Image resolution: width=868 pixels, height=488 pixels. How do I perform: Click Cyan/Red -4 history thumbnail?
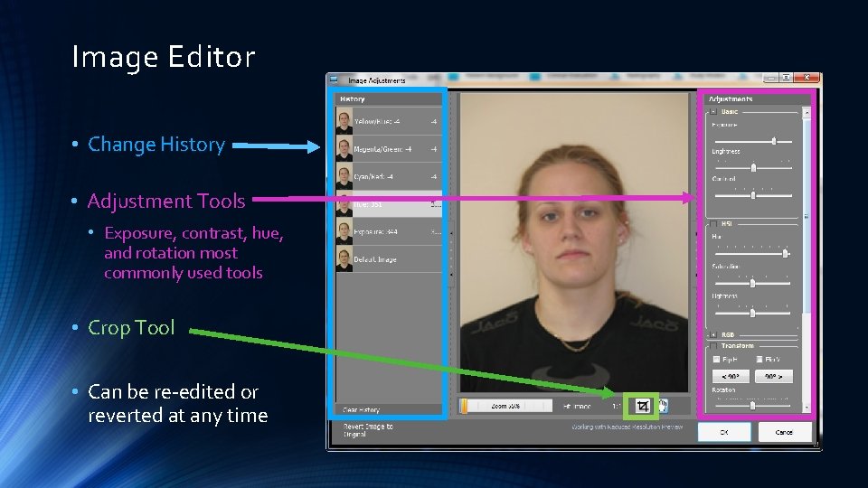[x=344, y=176]
